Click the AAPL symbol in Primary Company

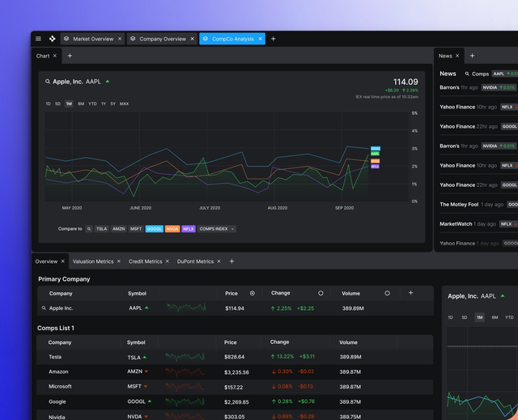[x=135, y=308]
